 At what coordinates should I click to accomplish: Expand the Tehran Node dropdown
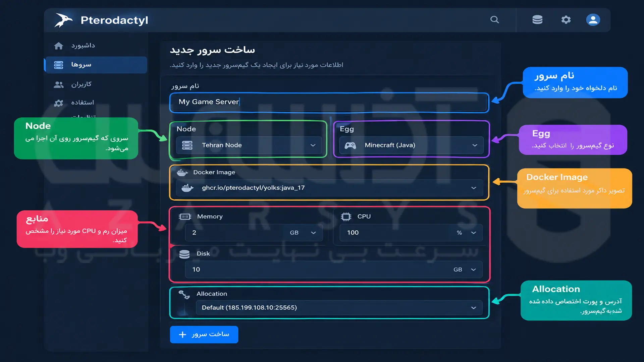249,145
